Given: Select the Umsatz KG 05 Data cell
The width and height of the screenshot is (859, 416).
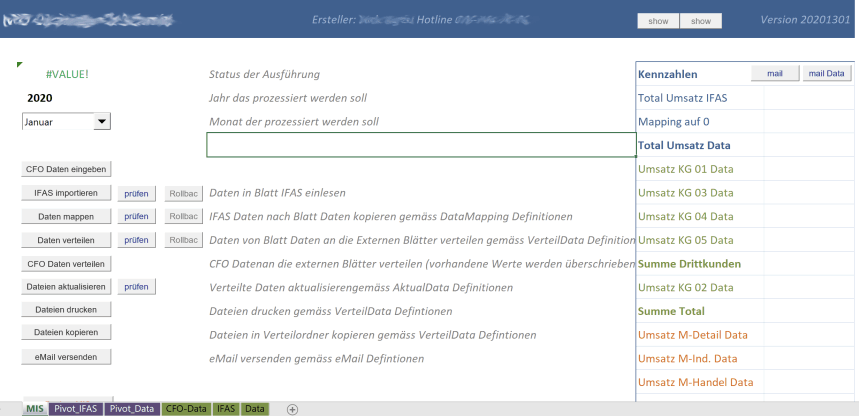Looking at the screenshot, I should pyautogui.click(x=700, y=240).
